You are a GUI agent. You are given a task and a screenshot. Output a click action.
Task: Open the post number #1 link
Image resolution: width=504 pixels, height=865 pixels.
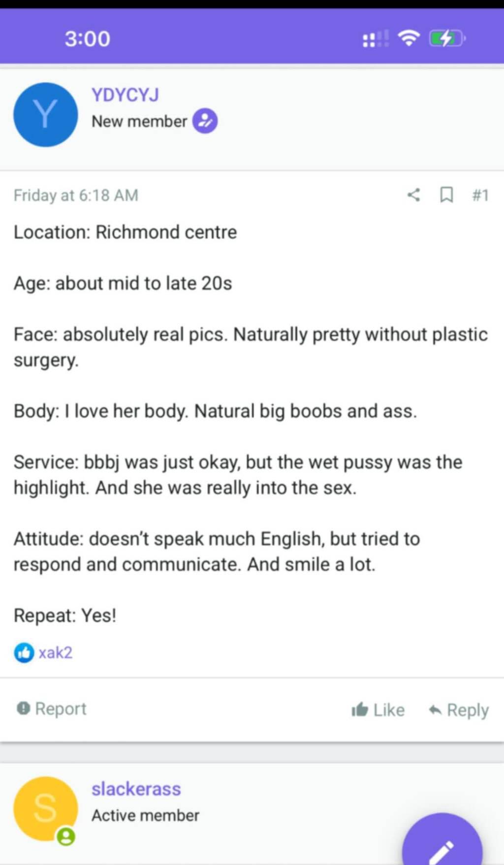pyautogui.click(x=480, y=195)
